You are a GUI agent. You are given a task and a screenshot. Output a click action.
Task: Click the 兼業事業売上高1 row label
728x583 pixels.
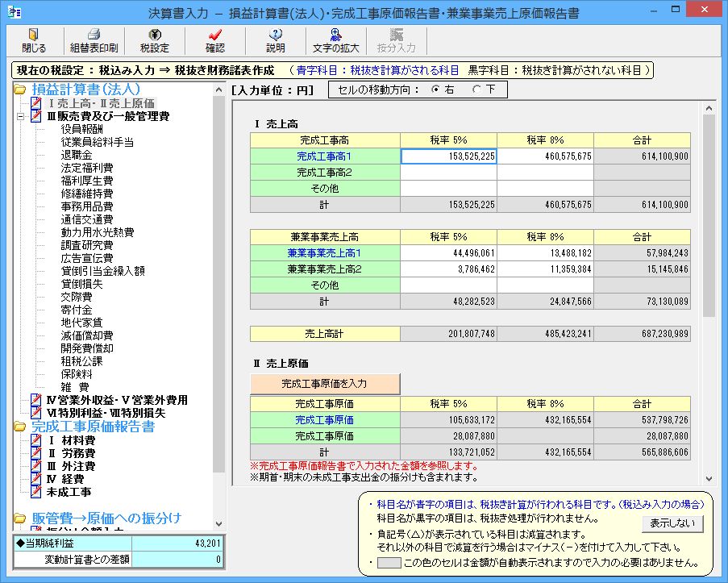click(325, 253)
